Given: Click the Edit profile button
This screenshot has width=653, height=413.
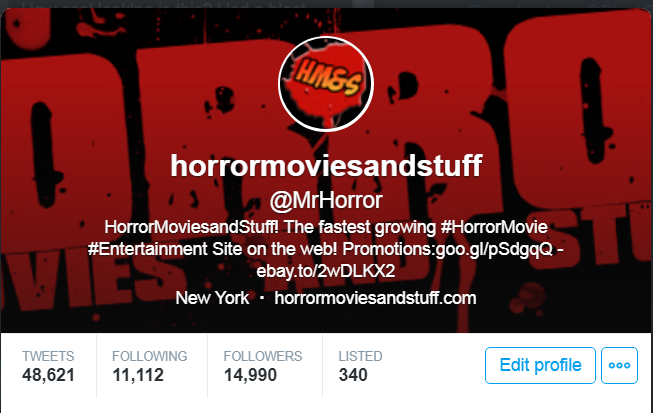Looking at the screenshot, I should coord(540,365).
